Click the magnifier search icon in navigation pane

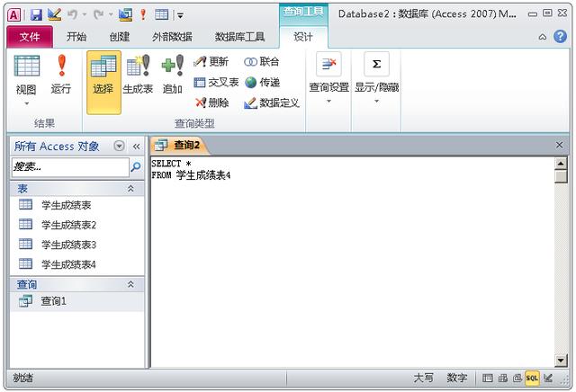pyautogui.click(x=136, y=167)
